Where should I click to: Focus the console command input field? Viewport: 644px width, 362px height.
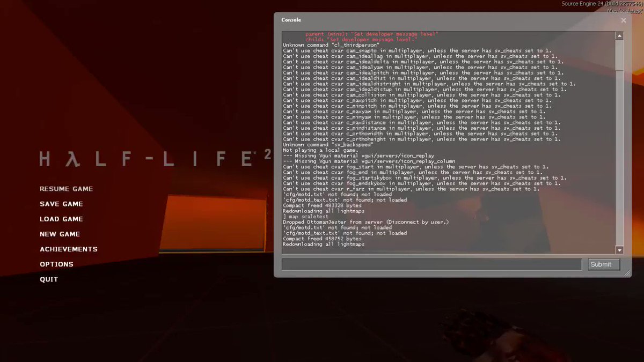tap(431, 264)
